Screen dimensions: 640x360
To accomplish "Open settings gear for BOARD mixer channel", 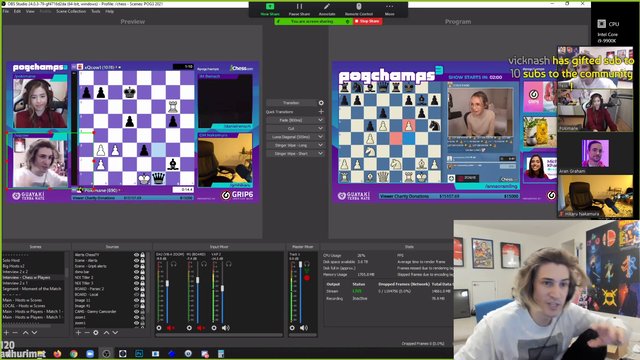I will click(189, 328).
